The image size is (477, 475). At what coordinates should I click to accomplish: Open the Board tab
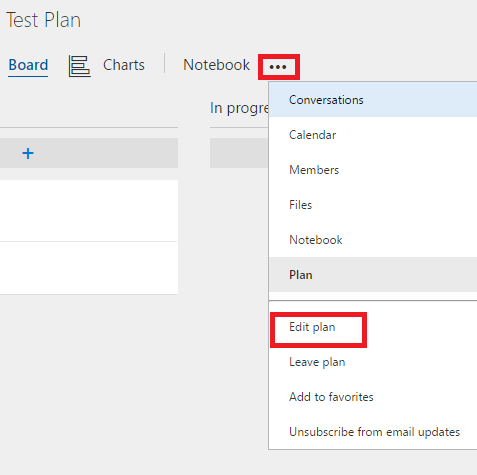pyautogui.click(x=28, y=65)
